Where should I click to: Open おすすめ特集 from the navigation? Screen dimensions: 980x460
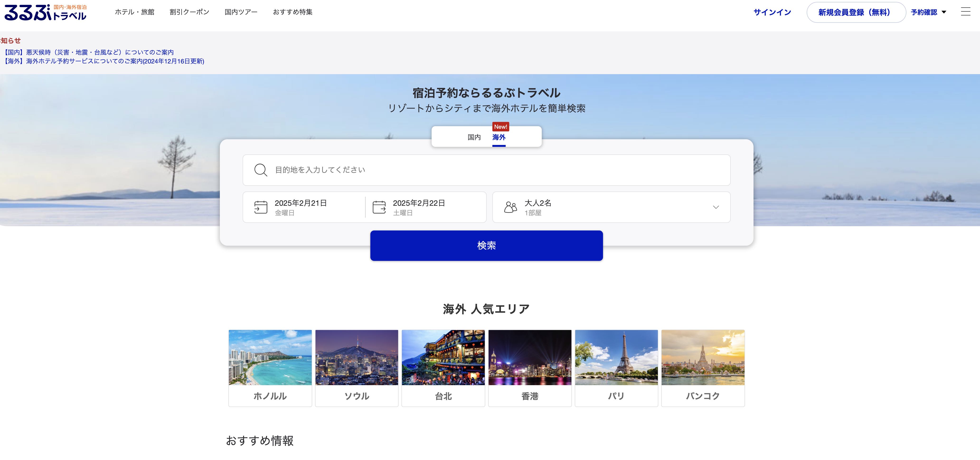click(292, 12)
